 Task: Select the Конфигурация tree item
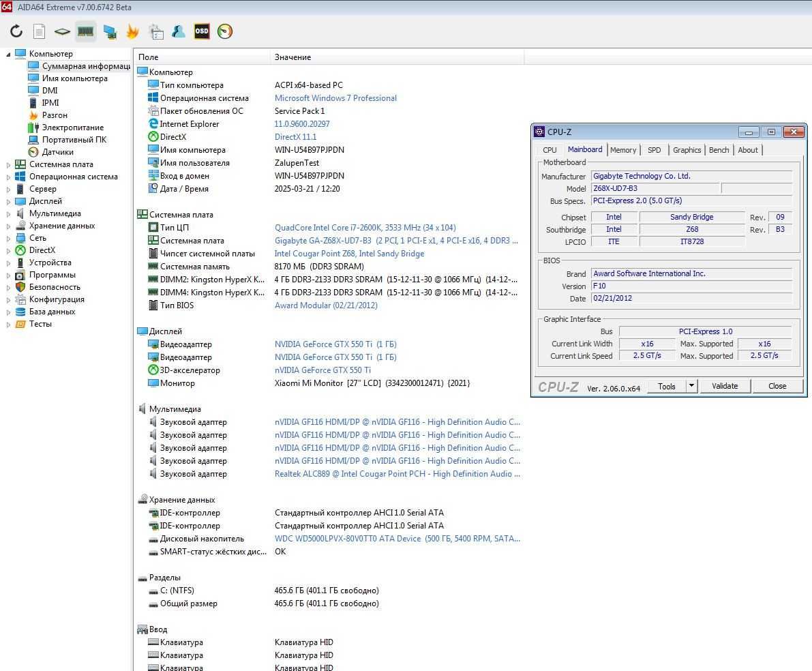(57, 299)
